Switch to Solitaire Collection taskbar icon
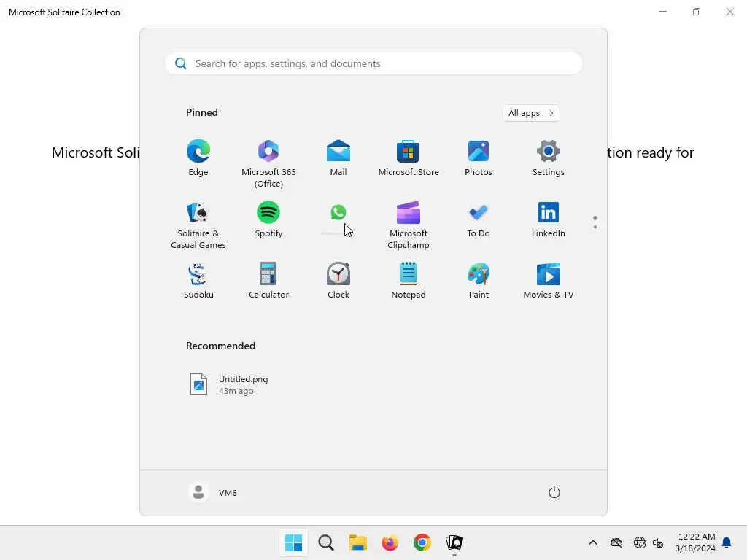 (x=454, y=542)
